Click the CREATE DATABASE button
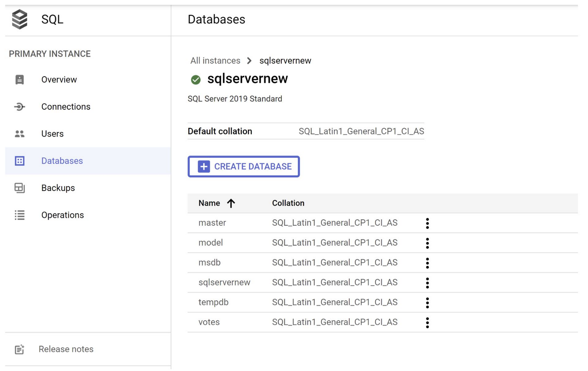The height and width of the screenshot is (371, 588). 244,166
